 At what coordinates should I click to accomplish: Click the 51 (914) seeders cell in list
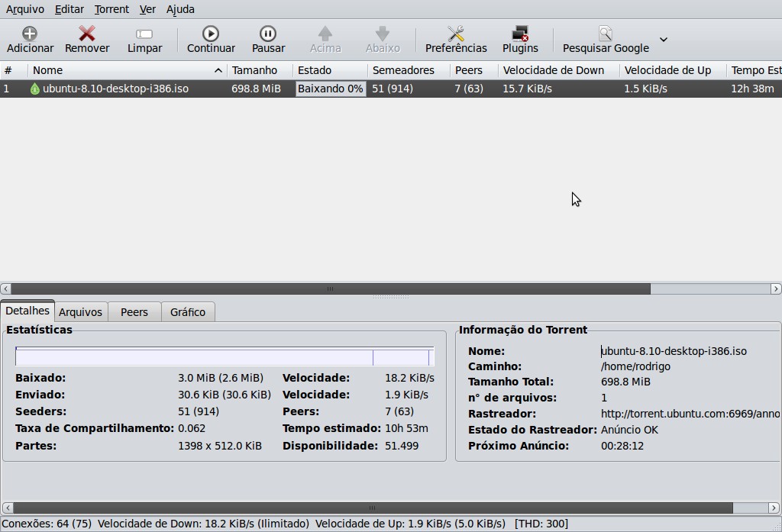coord(393,89)
